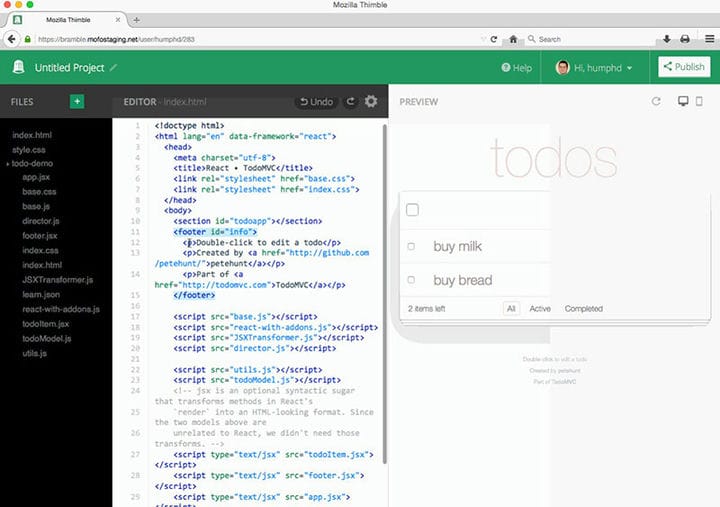Close the Mozilla Thimble tab
This screenshot has width=720, height=507.
(x=118, y=20)
